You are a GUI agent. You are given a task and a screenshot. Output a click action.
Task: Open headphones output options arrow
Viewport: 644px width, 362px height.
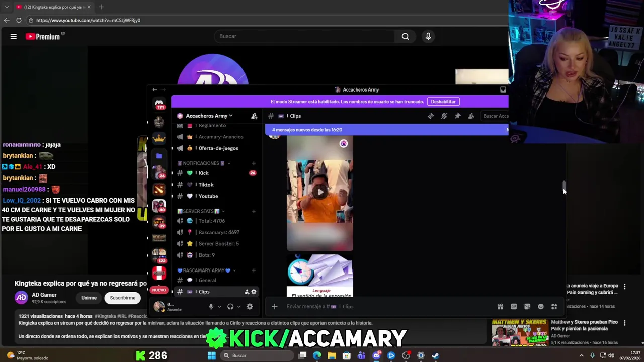[x=238, y=307]
